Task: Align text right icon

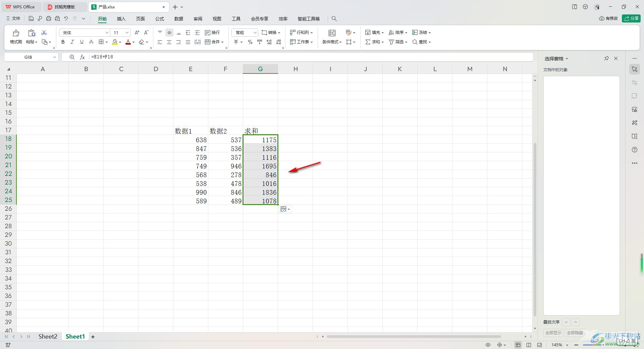Action: tap(179, 42)
